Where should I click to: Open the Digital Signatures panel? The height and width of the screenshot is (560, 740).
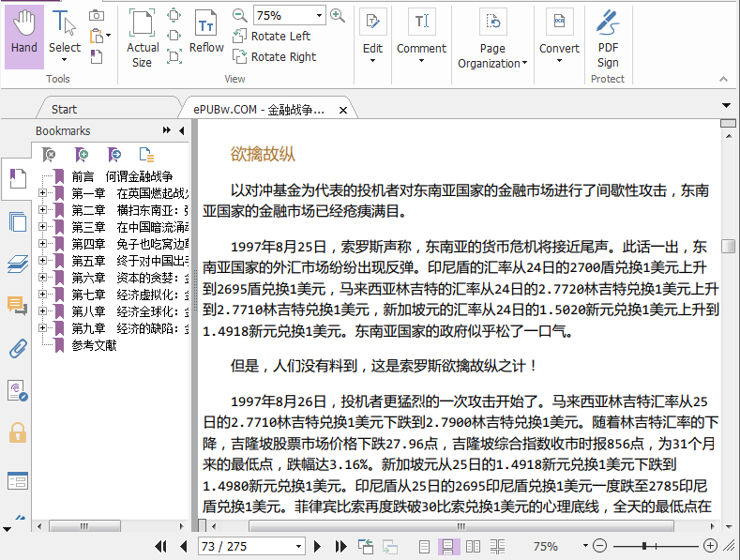click(x=18, y=391)
